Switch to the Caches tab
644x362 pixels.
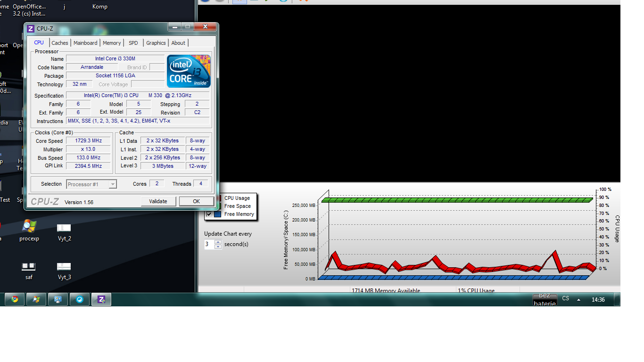[x=60, y=43]
